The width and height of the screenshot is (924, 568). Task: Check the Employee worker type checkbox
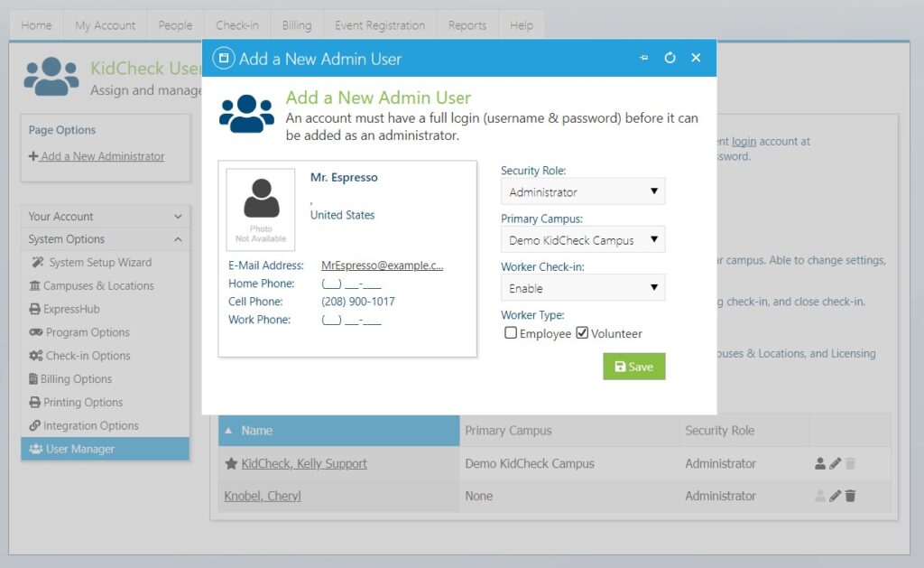point(511,333)
